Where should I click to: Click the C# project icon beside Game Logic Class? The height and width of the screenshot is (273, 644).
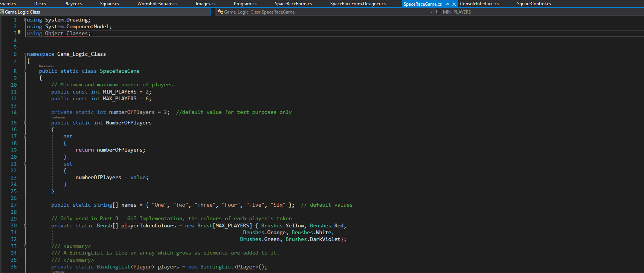2,12
